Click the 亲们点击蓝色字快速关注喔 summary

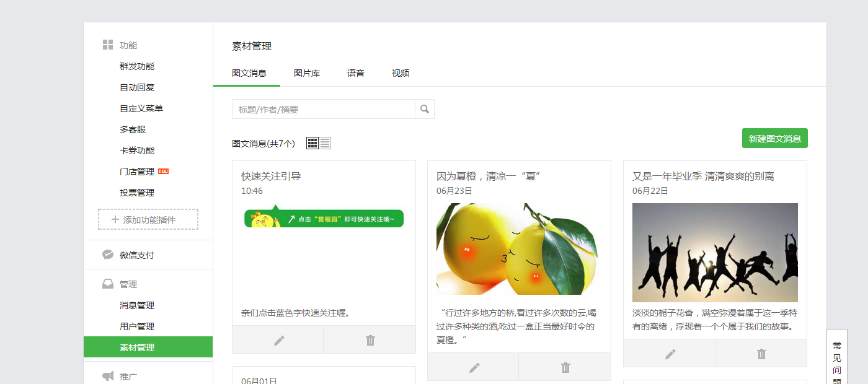(296, 313)
